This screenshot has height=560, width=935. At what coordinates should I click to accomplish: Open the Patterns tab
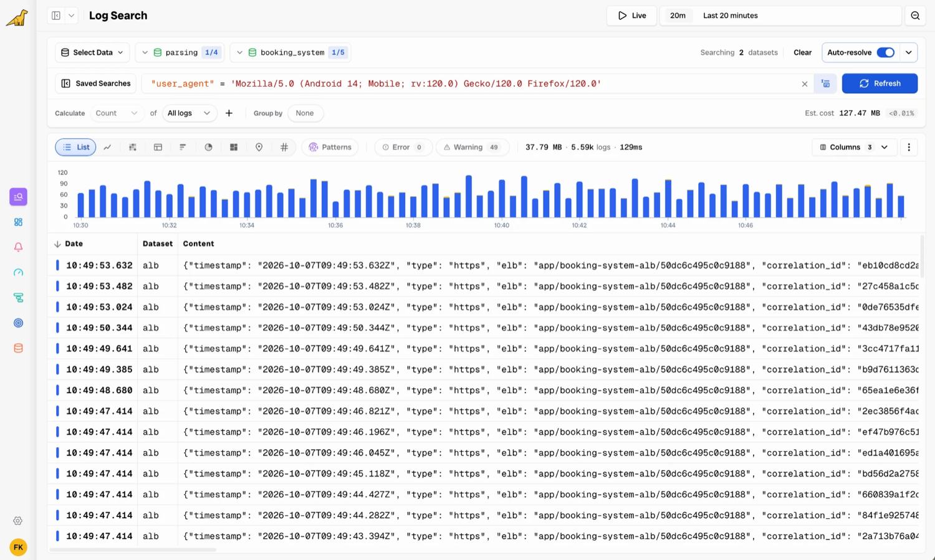[x=330, y=147]
